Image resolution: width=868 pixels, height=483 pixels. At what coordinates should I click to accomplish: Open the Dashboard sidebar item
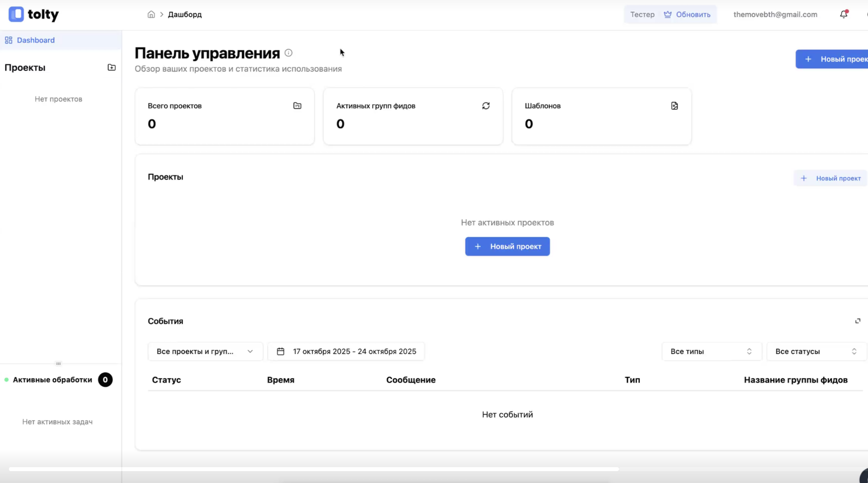(36, 40)
